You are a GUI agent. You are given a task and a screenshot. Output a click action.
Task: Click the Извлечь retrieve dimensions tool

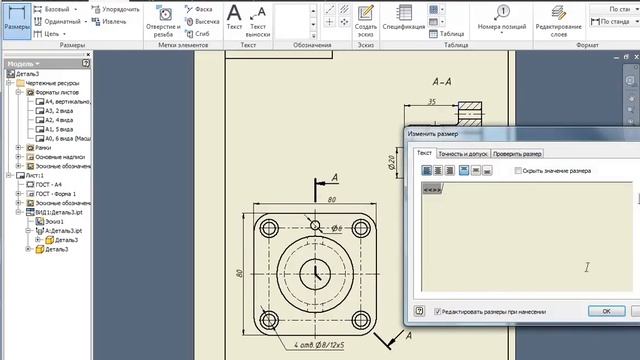(x=109, y=21)
